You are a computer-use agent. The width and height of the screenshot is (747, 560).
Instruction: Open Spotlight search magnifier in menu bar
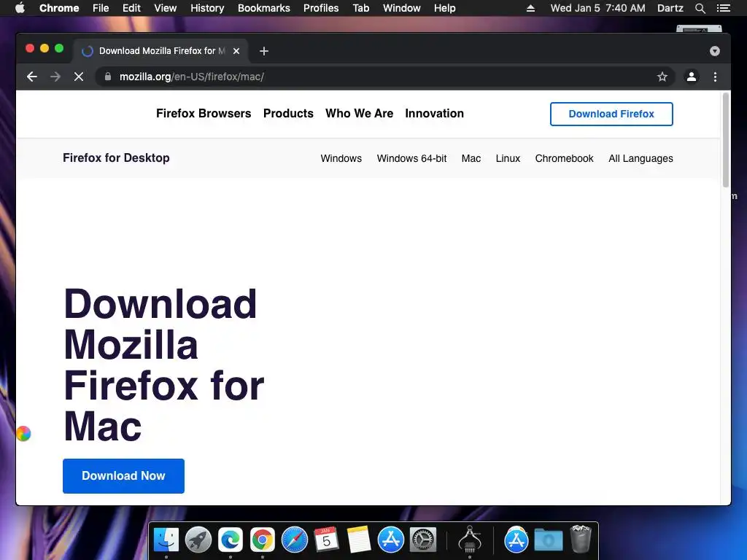pyautogui.click(x=700, y=8)
